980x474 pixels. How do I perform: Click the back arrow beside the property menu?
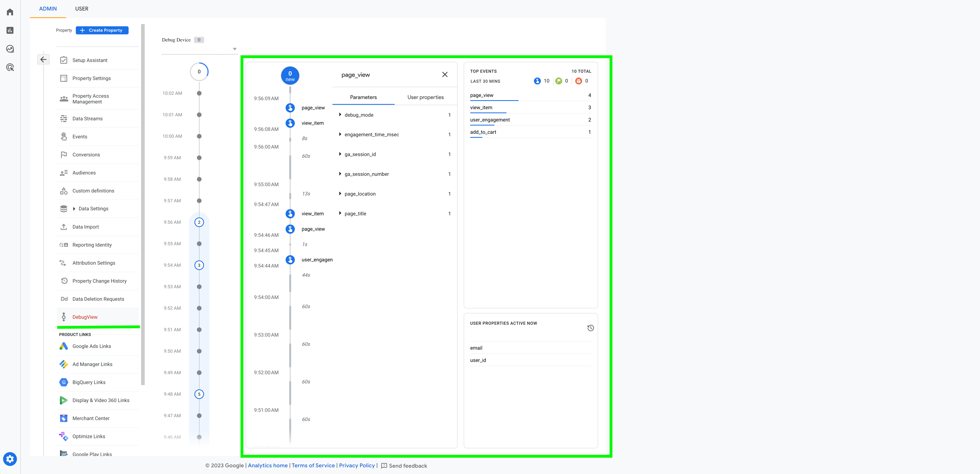click(x=43, y=59)
